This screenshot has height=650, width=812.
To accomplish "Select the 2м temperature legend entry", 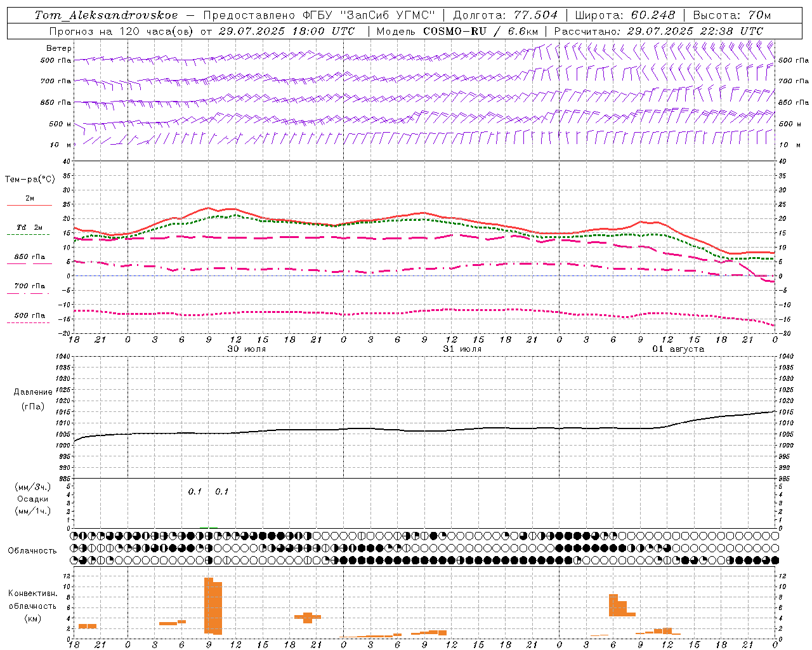I will tap(30, 198).
